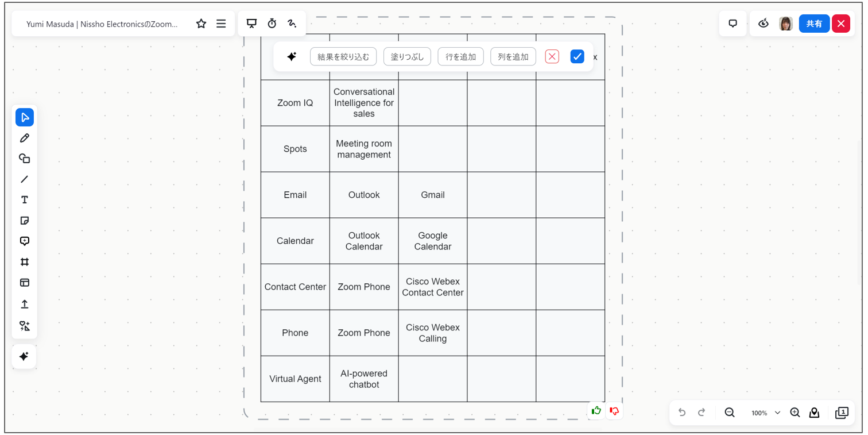Image resolution: width=868 pixels, height=435 pixels.
Task: Select Conversational Intelligence for sales cell
Action: pos(364,103)
